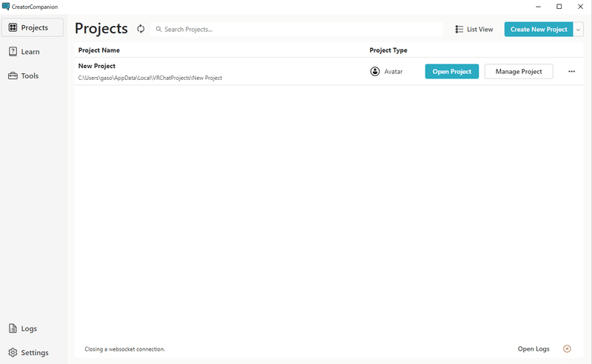Select the New Project name text
Image resolution: width=592 pixels, height=364 pixels.
pos(97,66)
